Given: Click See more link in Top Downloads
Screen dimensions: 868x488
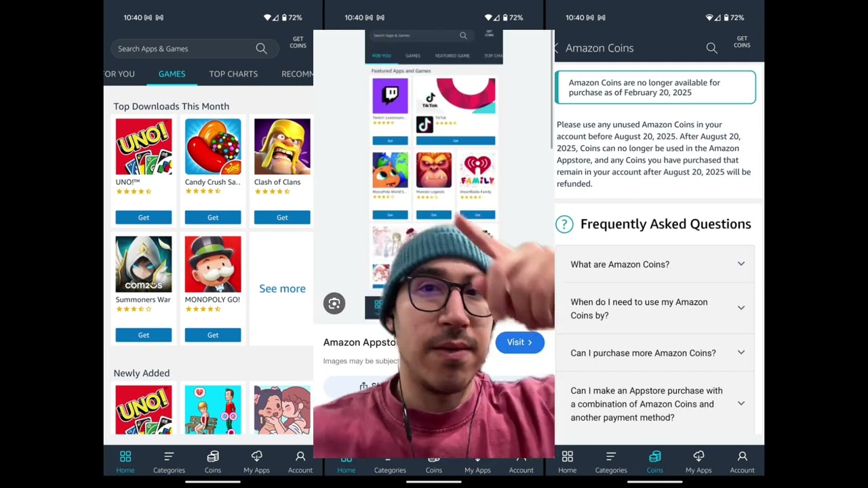Looking at the screenshot, I should click(x=282, y=289).
